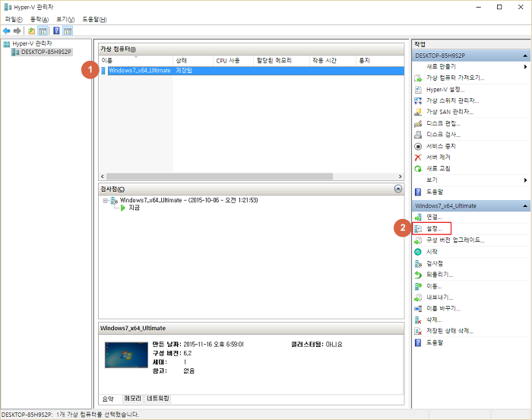Sort by the 이름 column header
532x420 pixels.
pyautogui.click(x=136, y=60)
